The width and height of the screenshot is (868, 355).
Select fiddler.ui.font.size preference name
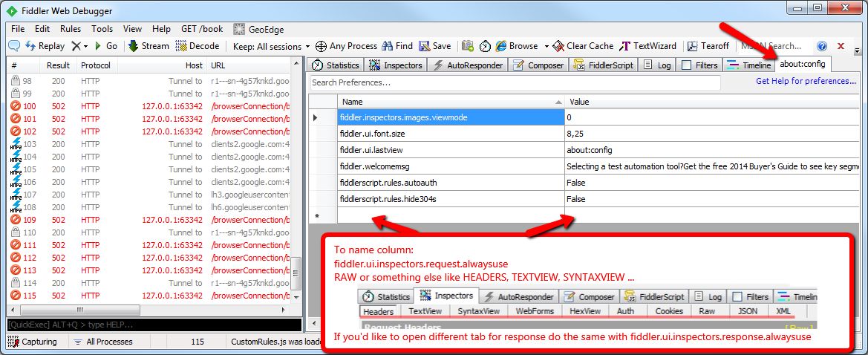[x=451, y=134]
